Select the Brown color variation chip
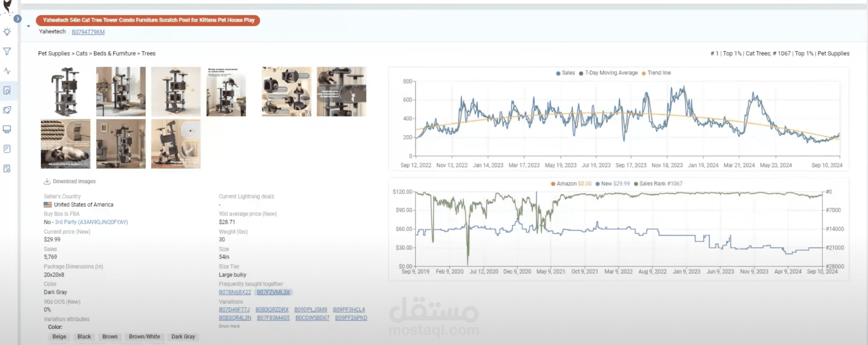Viewport: 868px width, 345px height. coord(110,337)
